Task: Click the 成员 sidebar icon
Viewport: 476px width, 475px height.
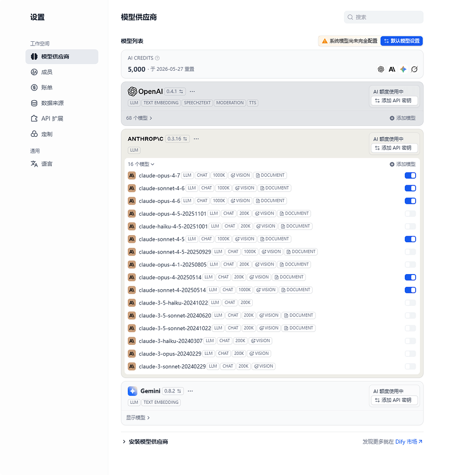Action: (x=34, y=72)
